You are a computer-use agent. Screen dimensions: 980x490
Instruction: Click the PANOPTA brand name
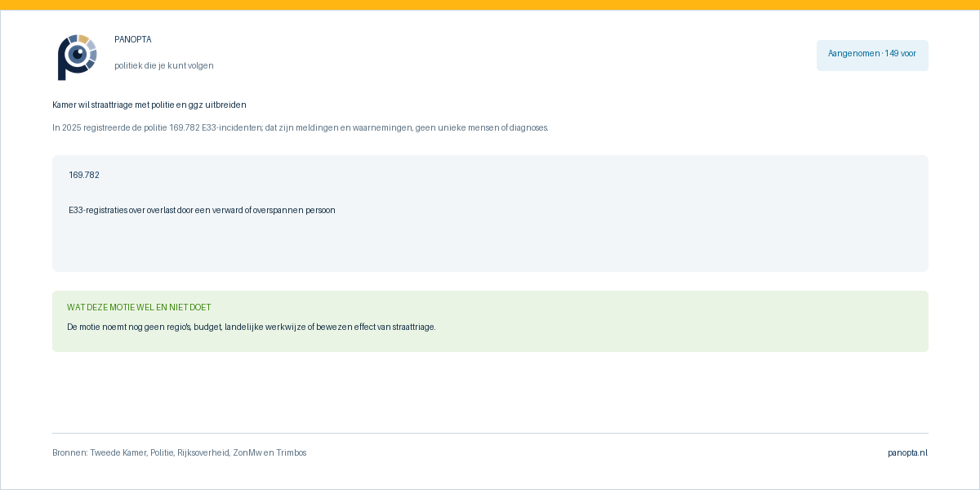coord(133,39)
